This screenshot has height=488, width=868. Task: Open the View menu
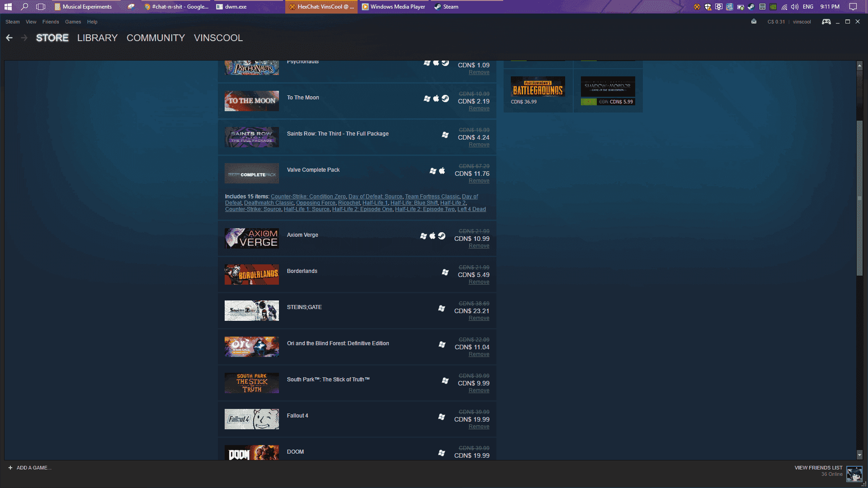click(31, 22)
